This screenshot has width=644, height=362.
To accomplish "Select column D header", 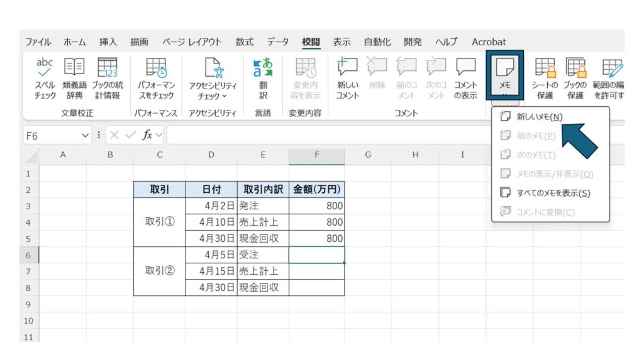I will pyautogui.click(x=211, y=155).
